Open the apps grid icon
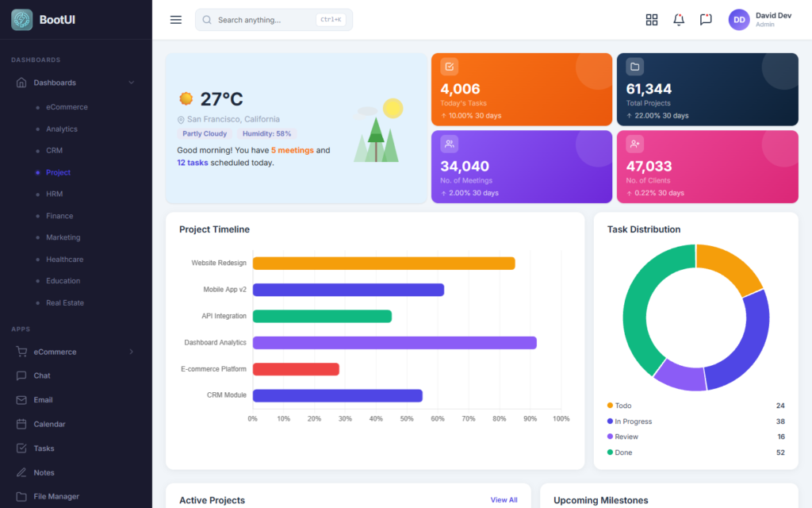812x508 pixels. click(x=652, y=20)
